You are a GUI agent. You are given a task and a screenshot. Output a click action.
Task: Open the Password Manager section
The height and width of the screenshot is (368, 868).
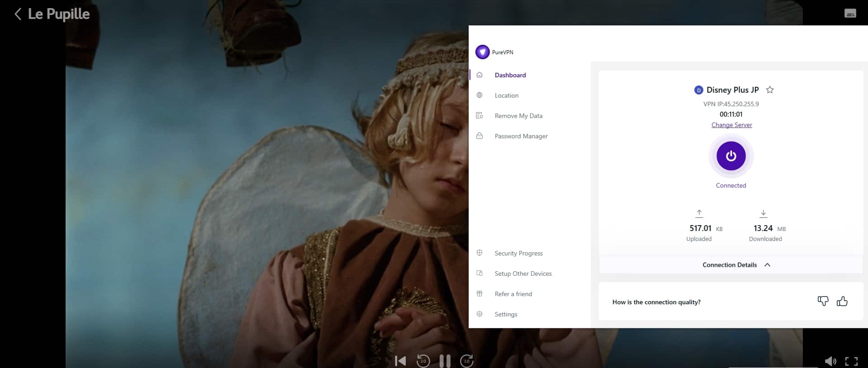tap(521, 136)
